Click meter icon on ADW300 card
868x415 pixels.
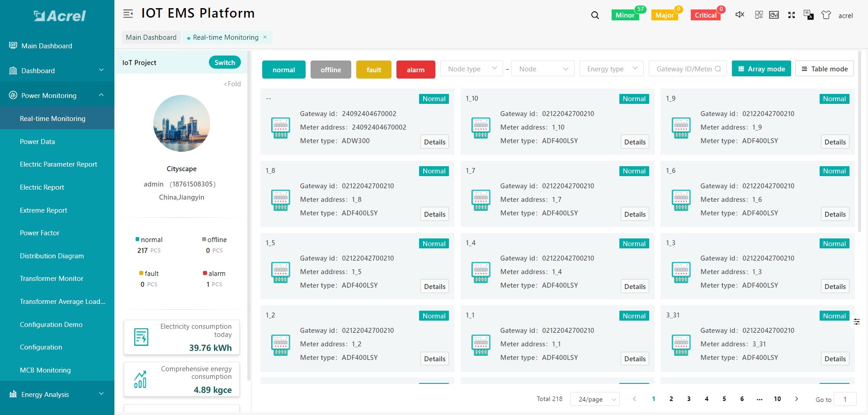[x=280, y=128]
